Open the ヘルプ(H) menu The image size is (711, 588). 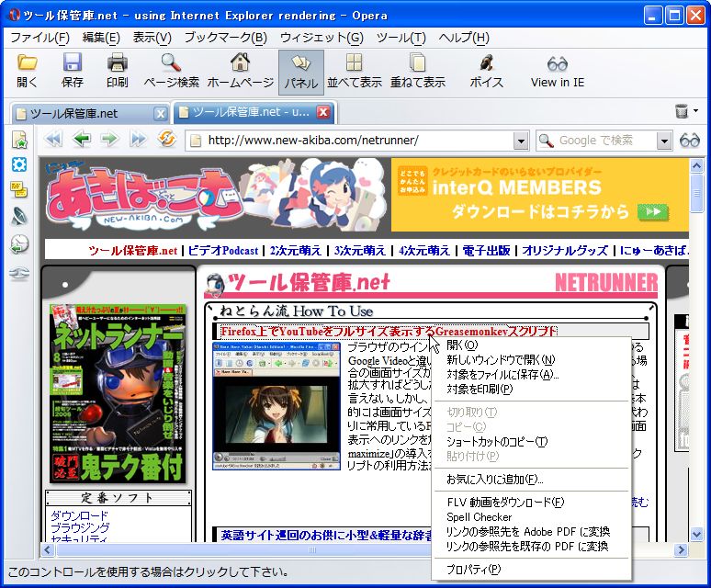(x=464, y=38)
